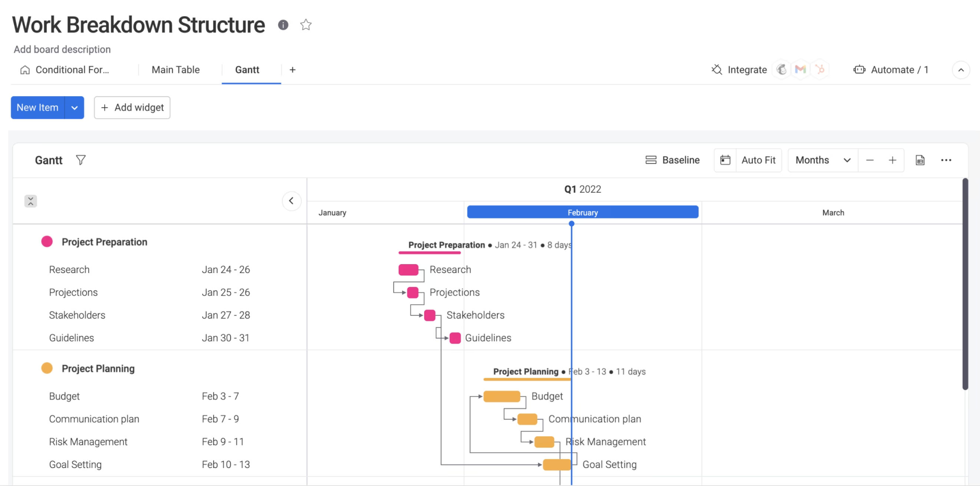Click the Add widget button
The width and height of the screenshot is (980, 486).
(x=132, y=108)
